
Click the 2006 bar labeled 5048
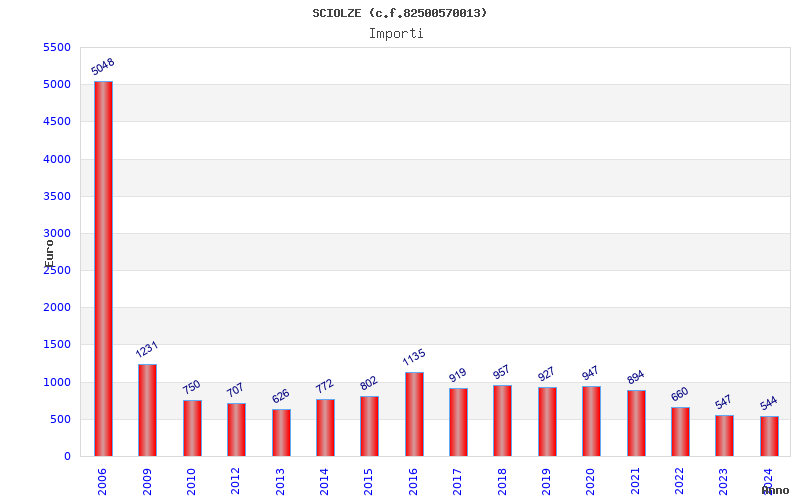(x=104, y=269)
